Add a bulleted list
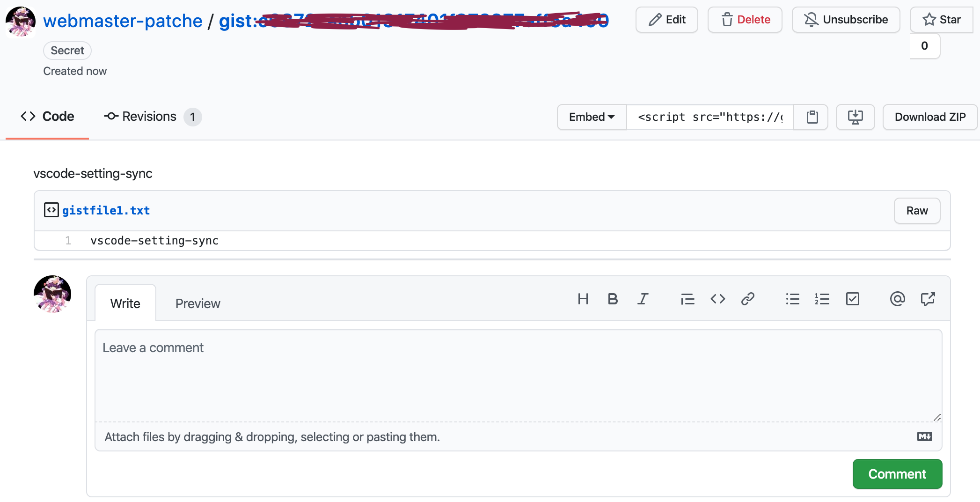This screenshot has height=502, width=980. [792, 299]
